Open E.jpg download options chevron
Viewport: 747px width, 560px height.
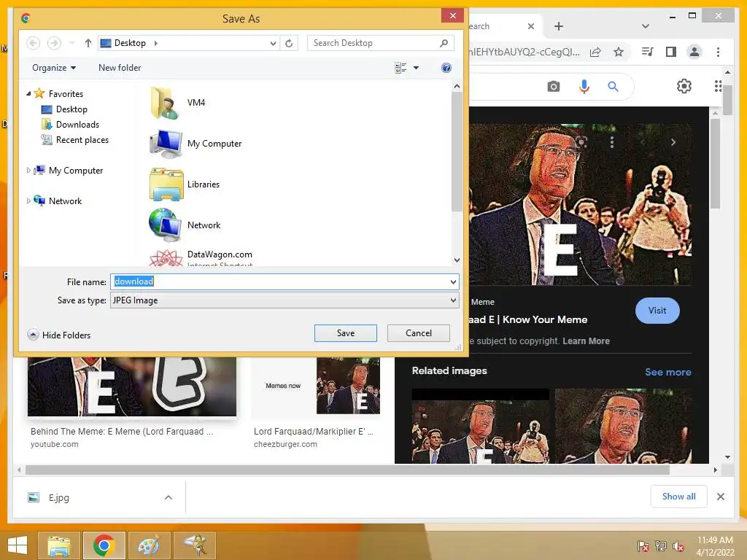169,497
